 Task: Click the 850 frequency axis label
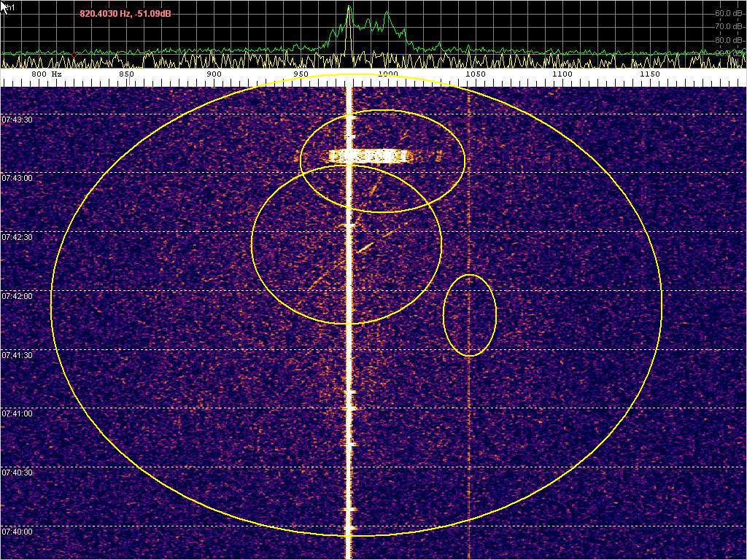coord(126,74)
